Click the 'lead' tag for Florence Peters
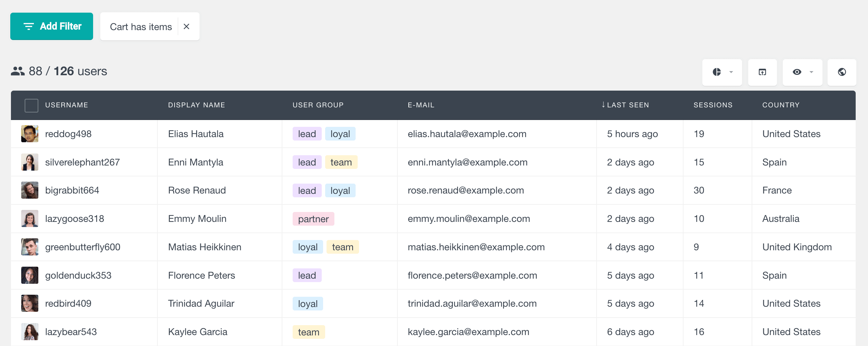The image size is (868, 346). [307, 276]
